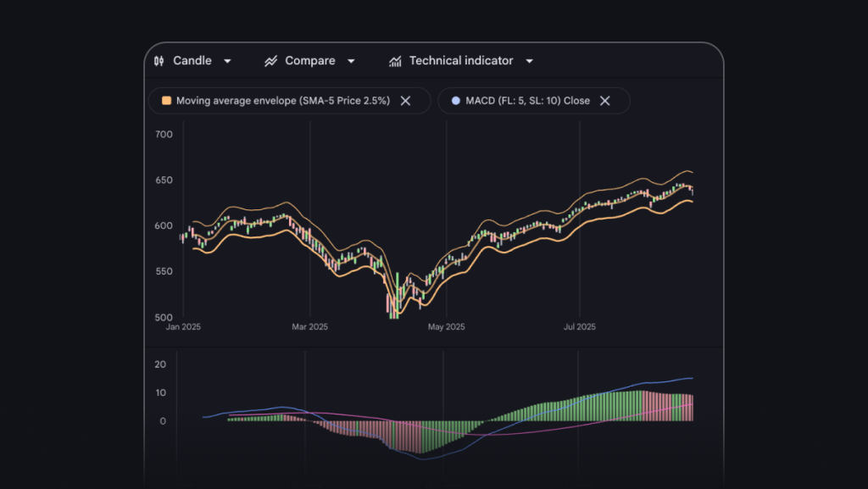Select the Candle menu label
The image size is (868, 489).
click(192, 61)
